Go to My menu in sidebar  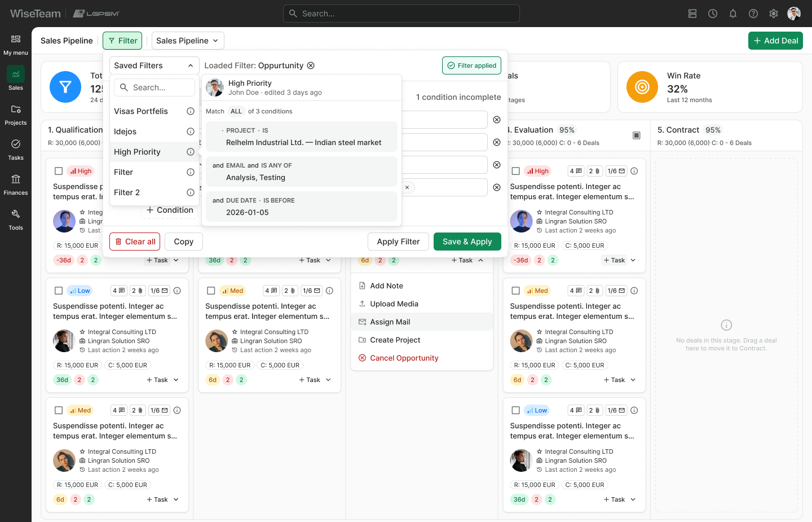16,45
